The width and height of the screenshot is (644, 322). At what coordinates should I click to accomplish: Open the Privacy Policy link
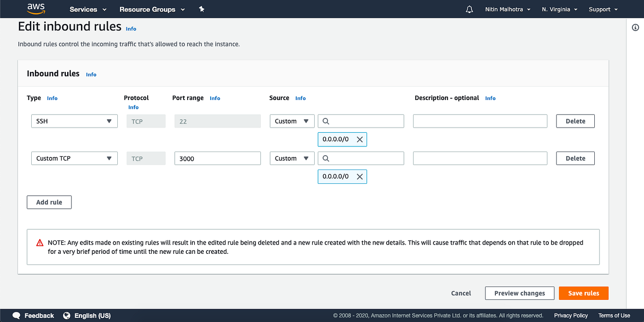tap(570, 316)
